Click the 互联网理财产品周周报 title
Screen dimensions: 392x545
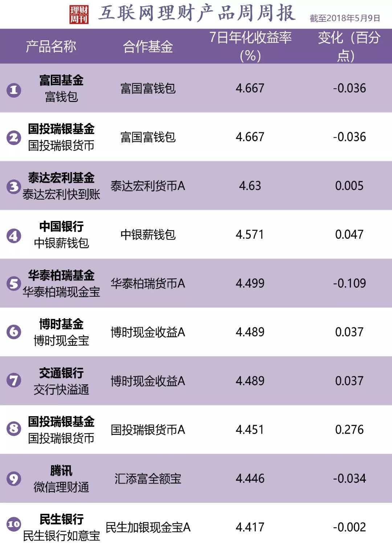point(197,13)
